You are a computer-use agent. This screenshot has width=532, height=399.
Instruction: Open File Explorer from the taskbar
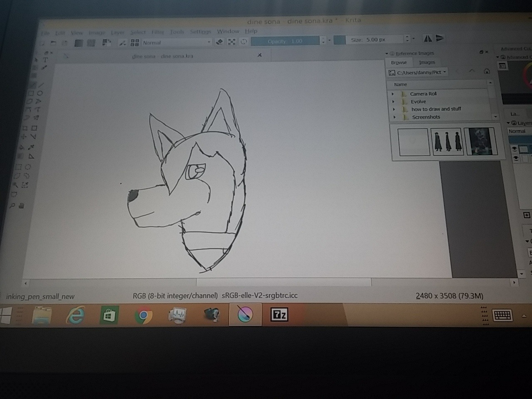[42, 316]
